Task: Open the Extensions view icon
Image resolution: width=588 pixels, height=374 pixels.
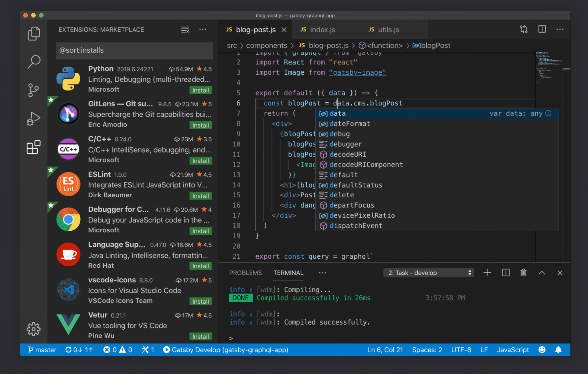Action: 33,147
